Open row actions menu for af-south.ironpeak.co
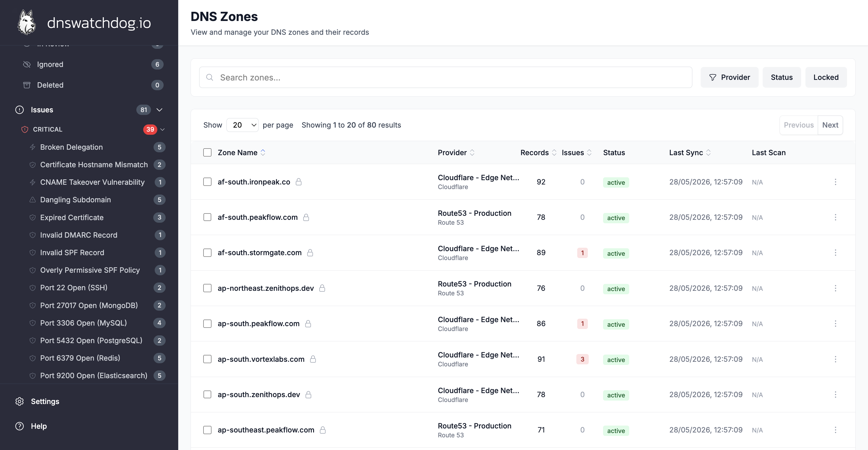The height and width of the screenshot is (450, 868). point(835,182)
